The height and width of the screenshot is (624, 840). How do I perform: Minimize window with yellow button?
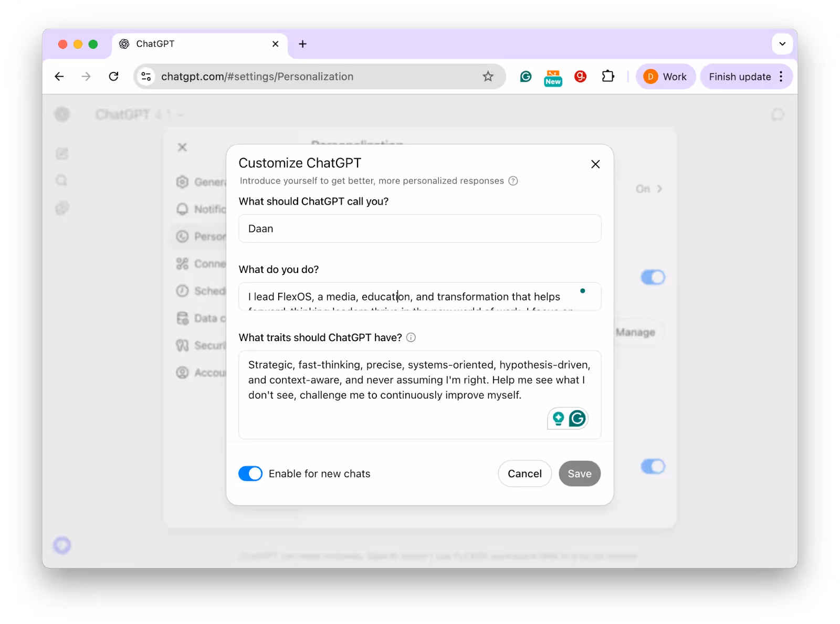(x=78, y=44)
